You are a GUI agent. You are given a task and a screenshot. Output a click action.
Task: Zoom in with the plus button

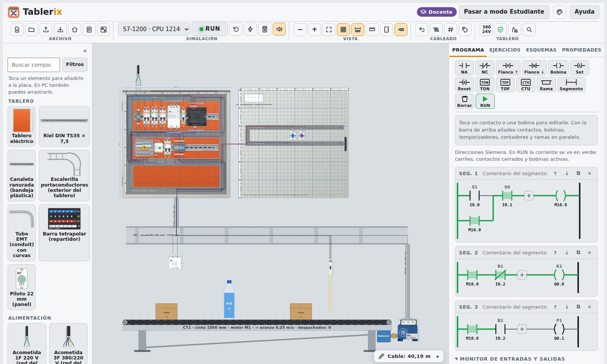[x=315, y=30]
